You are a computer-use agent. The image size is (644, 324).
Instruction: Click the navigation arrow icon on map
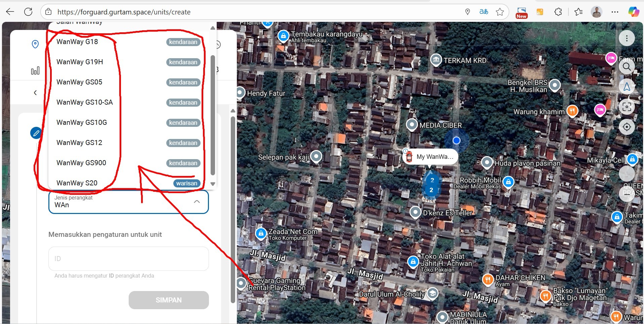627,87
